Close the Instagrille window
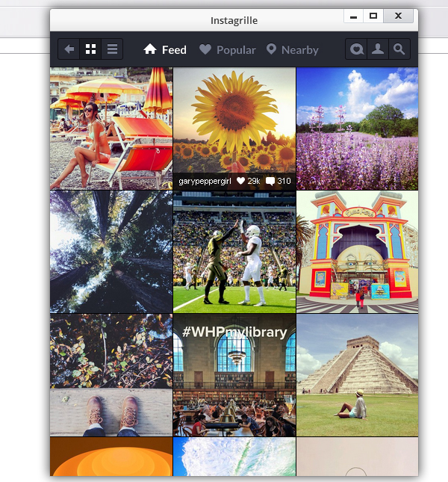 (398, 16)
